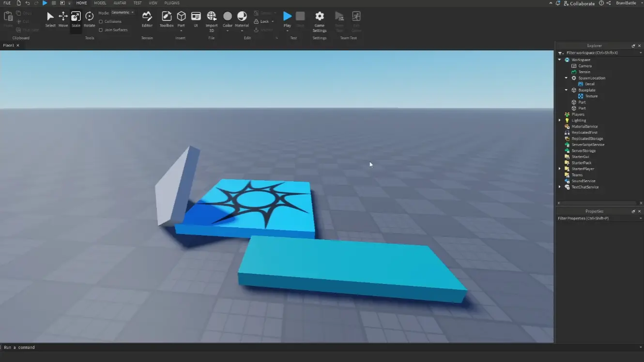The height and width of the screenshot is (362, 644).
Task: Select Terrain in the Explorer
Action: point(584,72)
